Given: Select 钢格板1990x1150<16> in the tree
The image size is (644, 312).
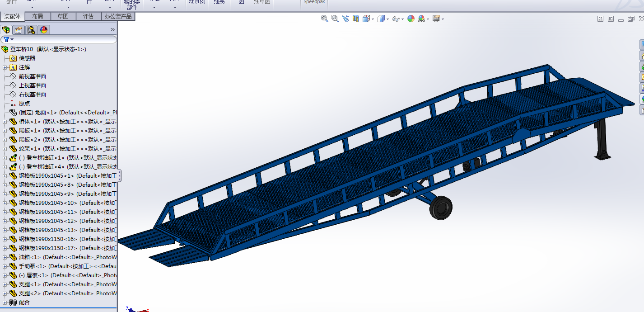Looking at the screenshot, I should pyautogui.click(x=63, y=239).
